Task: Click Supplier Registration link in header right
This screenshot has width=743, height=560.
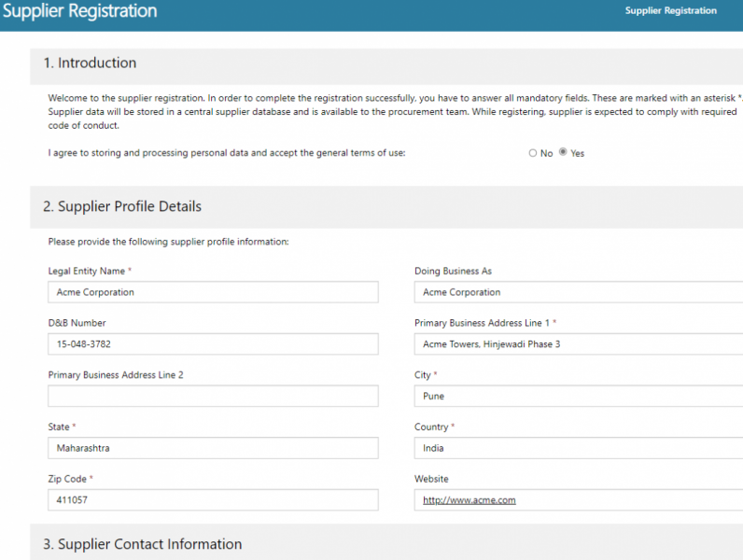Action: (670, 10)
